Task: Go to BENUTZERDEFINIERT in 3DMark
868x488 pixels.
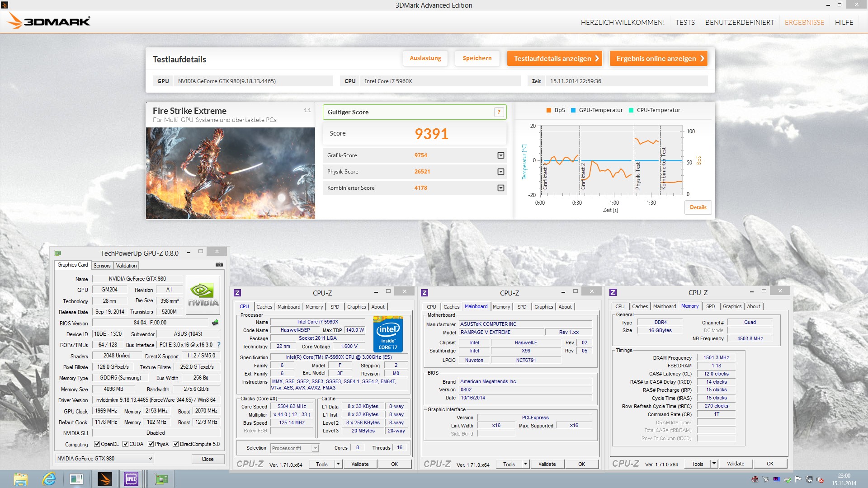Action: tap(740, 22)
